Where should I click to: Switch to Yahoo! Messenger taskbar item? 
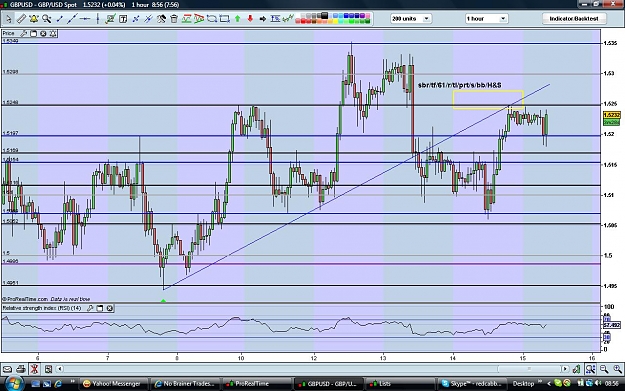coord(114,383)
